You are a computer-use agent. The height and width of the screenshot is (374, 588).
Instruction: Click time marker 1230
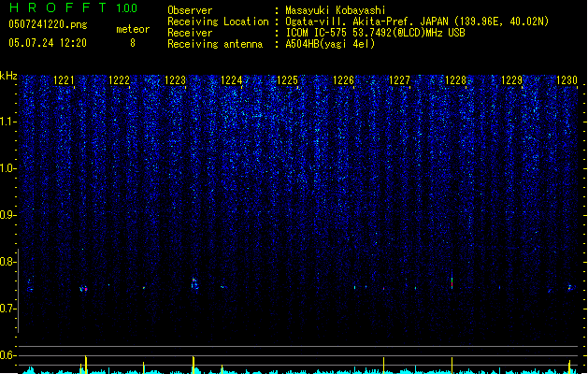(567, 80)
